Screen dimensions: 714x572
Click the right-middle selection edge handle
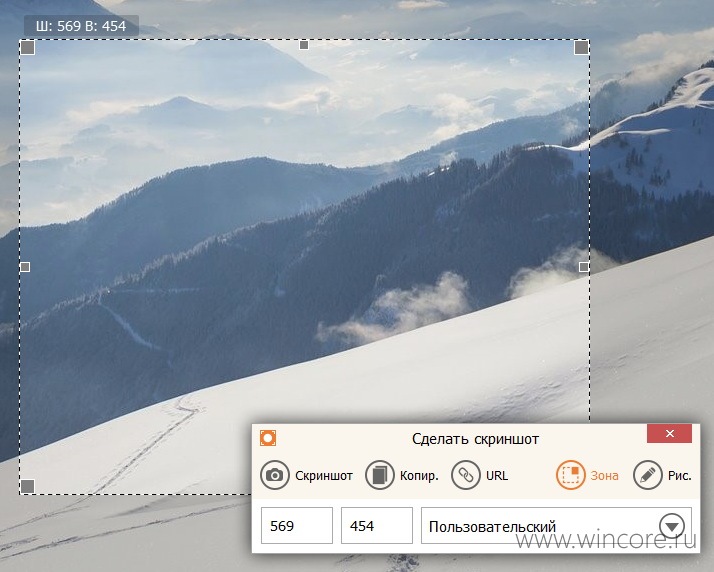click(x=584, y=267)
